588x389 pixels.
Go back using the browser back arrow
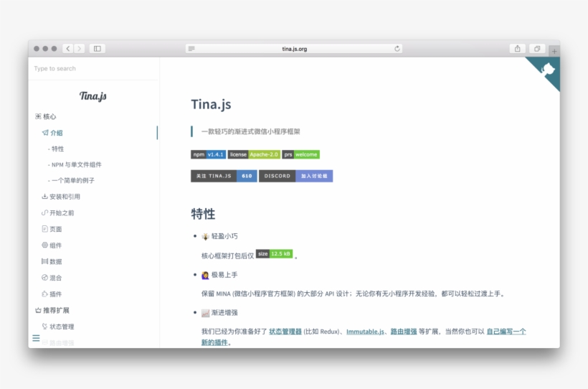pos(68,48)
